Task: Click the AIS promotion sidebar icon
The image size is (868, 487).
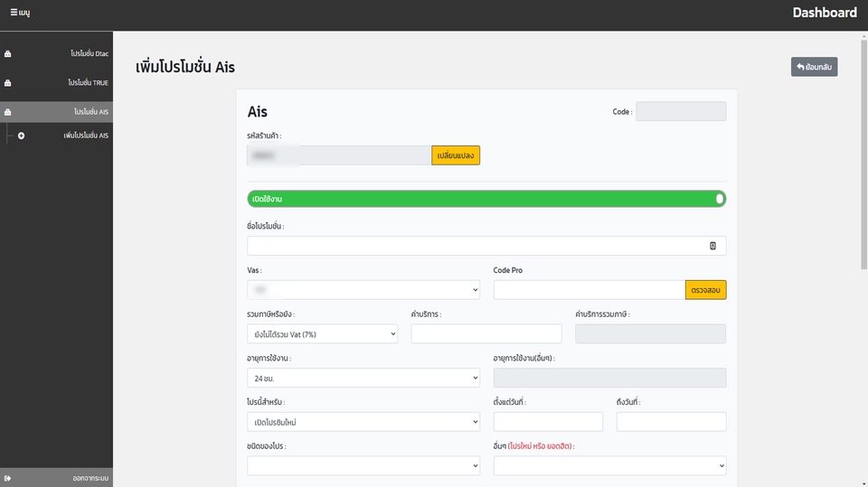Action: (8, 112)
